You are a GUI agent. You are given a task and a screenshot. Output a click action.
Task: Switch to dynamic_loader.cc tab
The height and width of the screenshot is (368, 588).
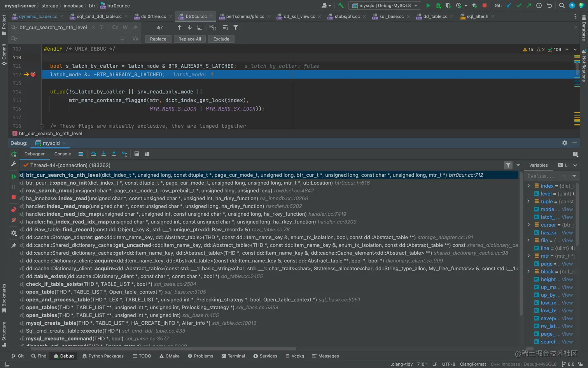tap(38, 16)
